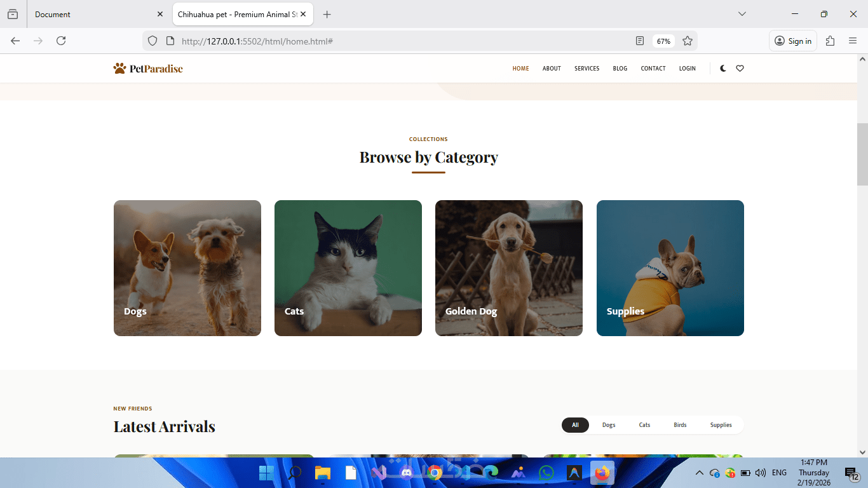
Task: Click the page vertical scrollbar thumb
Action: (x=862, y=152)
